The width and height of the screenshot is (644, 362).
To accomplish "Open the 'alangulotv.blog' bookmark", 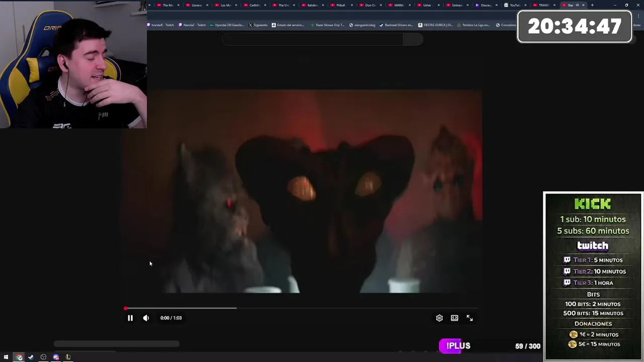I will 362,25.
